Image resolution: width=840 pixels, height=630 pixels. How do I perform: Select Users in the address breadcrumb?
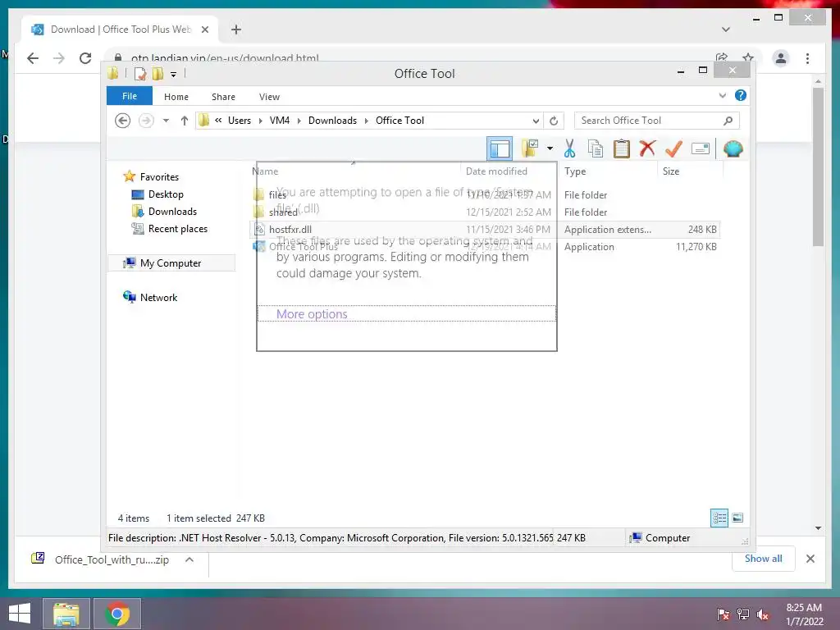[239, 121]
